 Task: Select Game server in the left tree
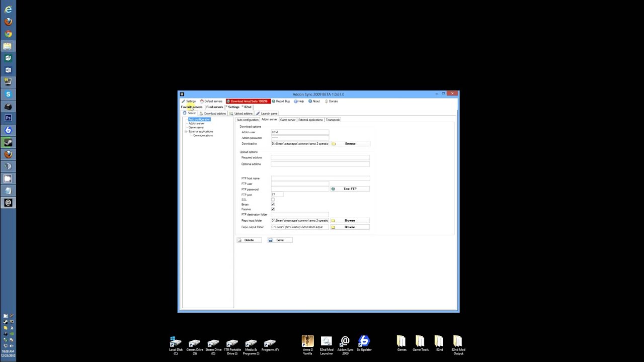pyautogui.click(x=196, y=127)
